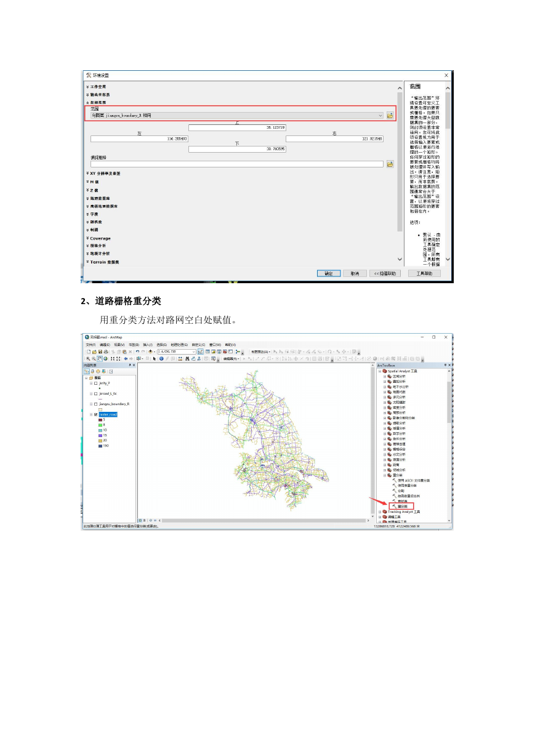Select the Pan hand tool
Screen dimensions: 535x756
pyautogui.click(x=99, y=358)
